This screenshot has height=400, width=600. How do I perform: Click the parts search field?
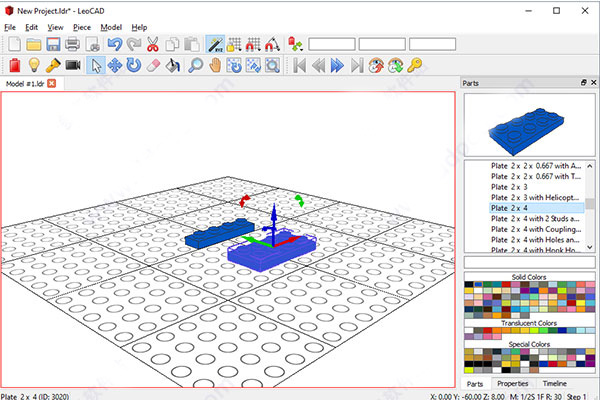[x=529, y=262]
